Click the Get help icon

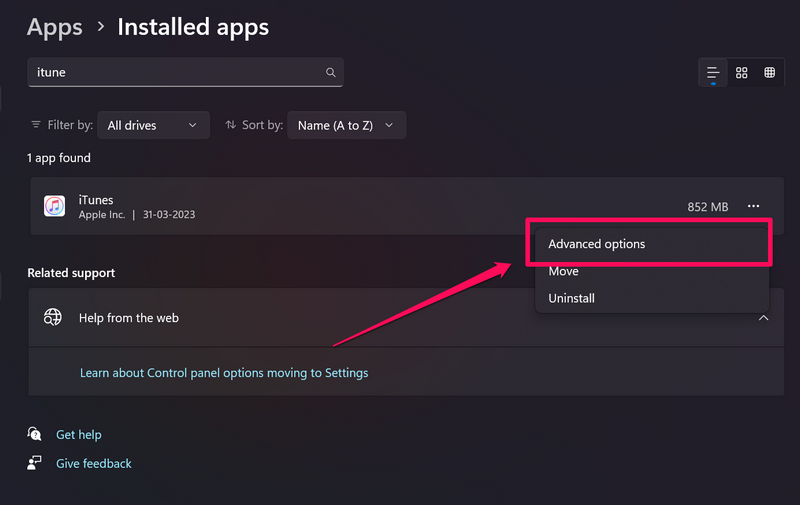coord(36,435)
